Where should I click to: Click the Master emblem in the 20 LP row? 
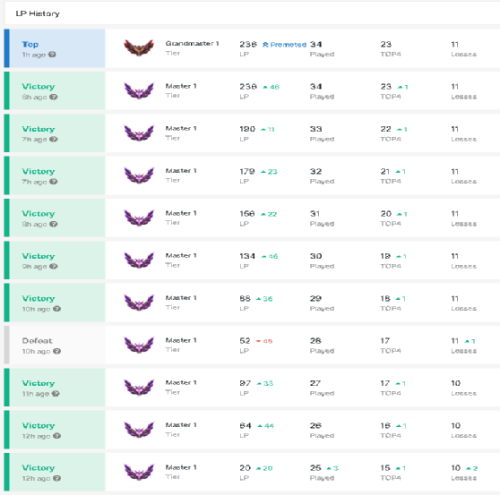139,472
